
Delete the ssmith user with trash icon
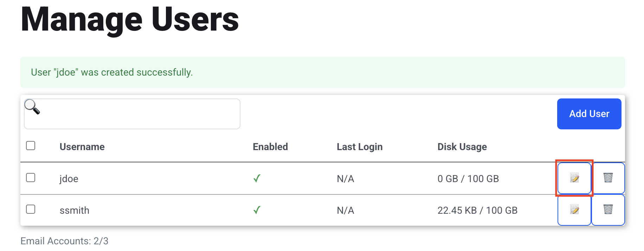(x=608, y=210)
